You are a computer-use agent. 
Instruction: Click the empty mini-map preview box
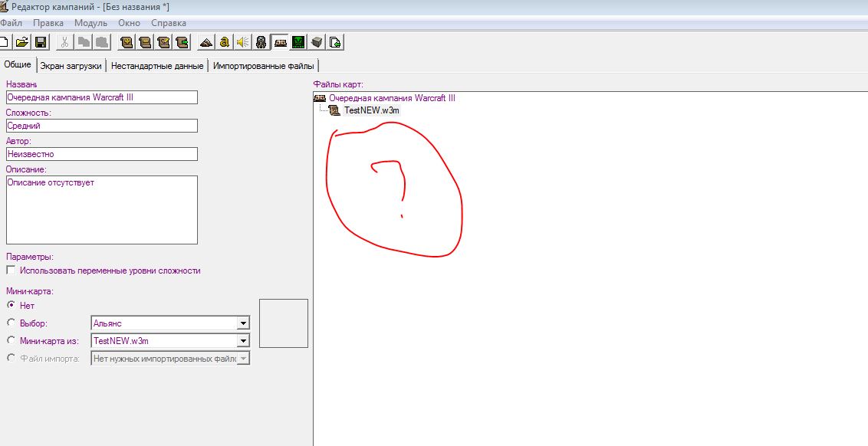pos(284,323)
